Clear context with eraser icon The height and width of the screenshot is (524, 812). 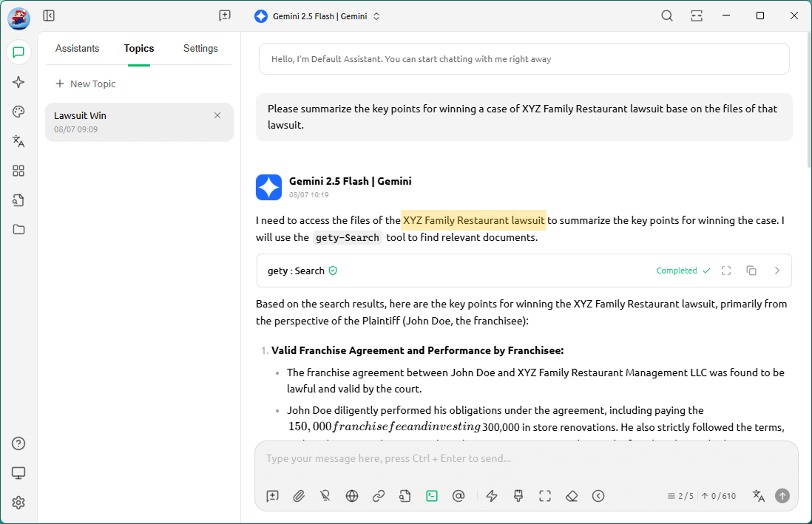coord(572,496)
